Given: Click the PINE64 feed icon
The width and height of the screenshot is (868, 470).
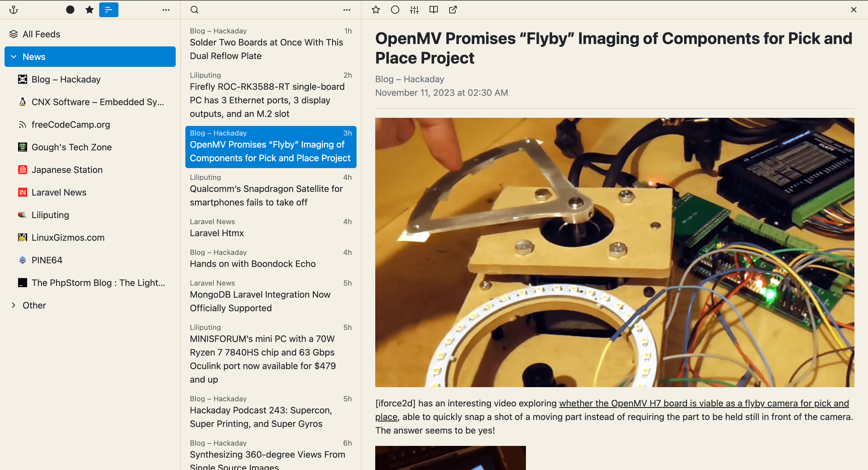Looking at the screenshot, I should tap(22, 260).
